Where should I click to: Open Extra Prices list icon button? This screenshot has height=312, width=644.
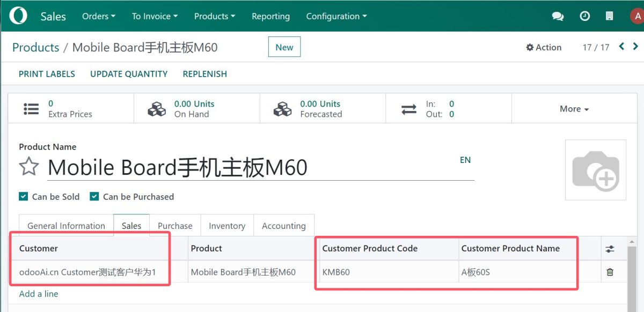point(31,109)
